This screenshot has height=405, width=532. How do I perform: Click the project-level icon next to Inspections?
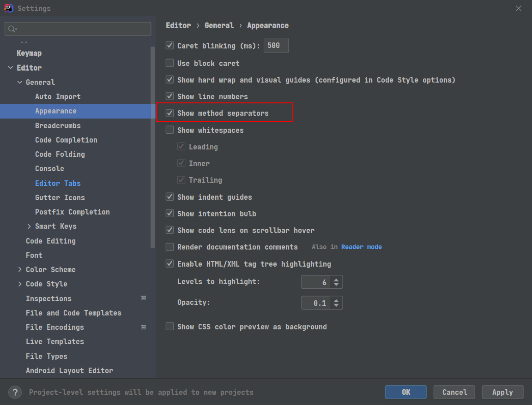click(144, 298)
